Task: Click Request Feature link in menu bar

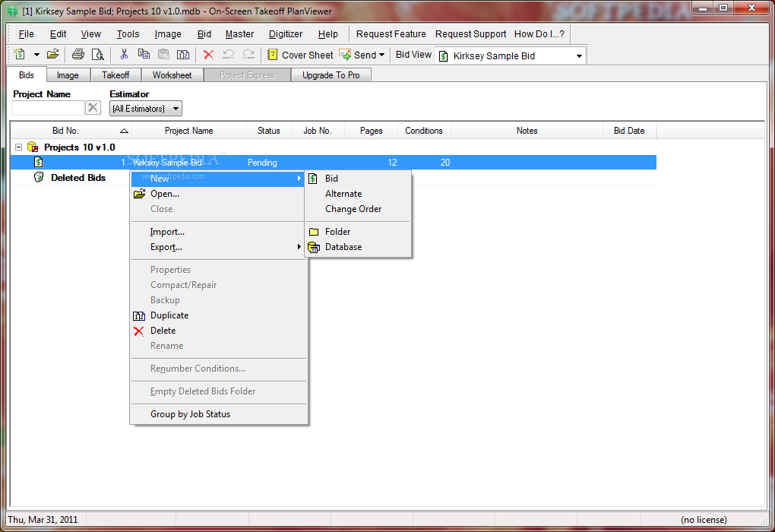Action: pyautogui.click(x=391, y=34)
